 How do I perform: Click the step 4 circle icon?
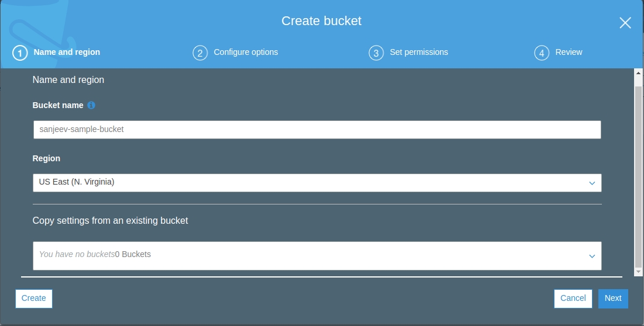[x=542, y=53]
